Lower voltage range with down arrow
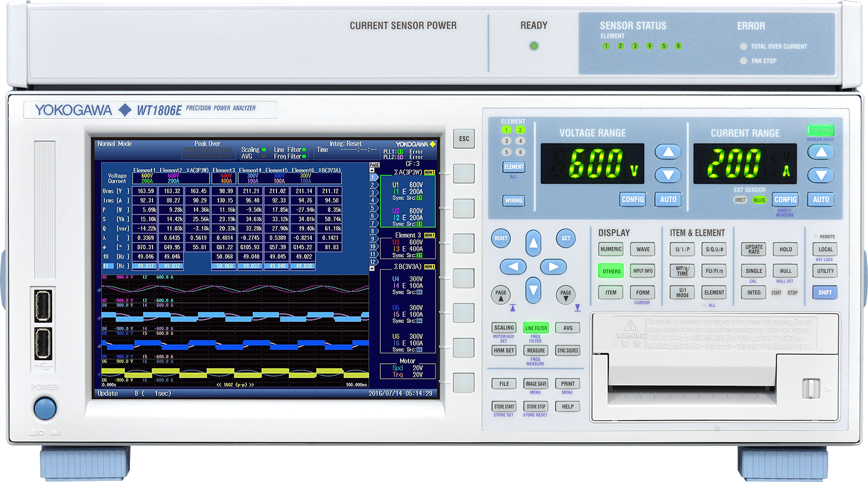 [x=668, y=175]
